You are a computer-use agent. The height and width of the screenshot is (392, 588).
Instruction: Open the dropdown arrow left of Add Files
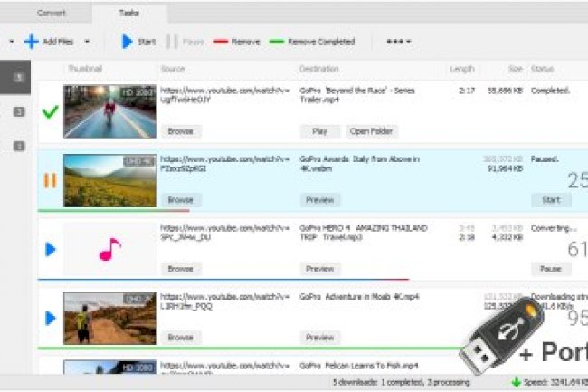pos(11,42)
